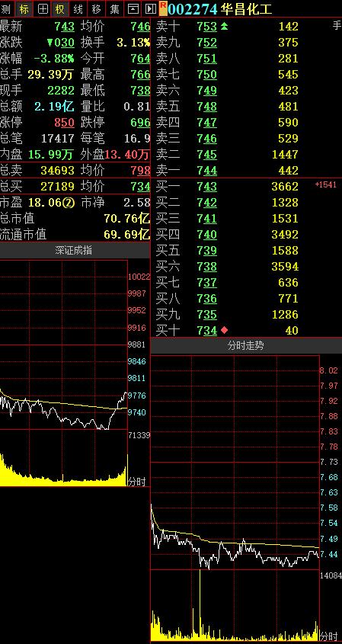The width and height of the screenshot is (342, 644).
Task: Click the red diamond beside 买十
Action: pyautogui.click(x=224, y=330)
